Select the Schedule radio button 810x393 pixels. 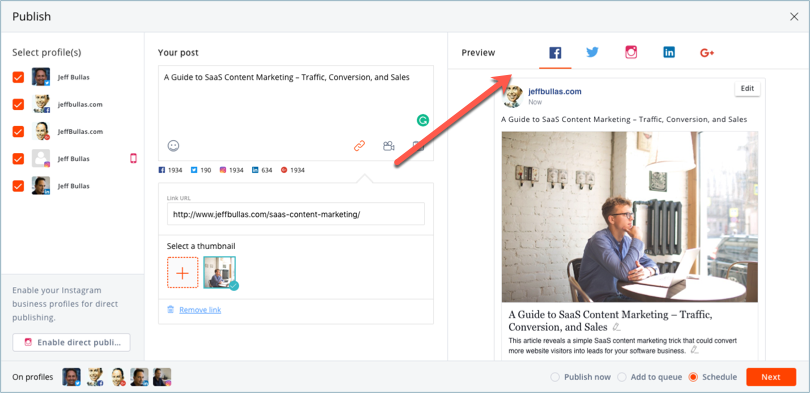(694, 377)
